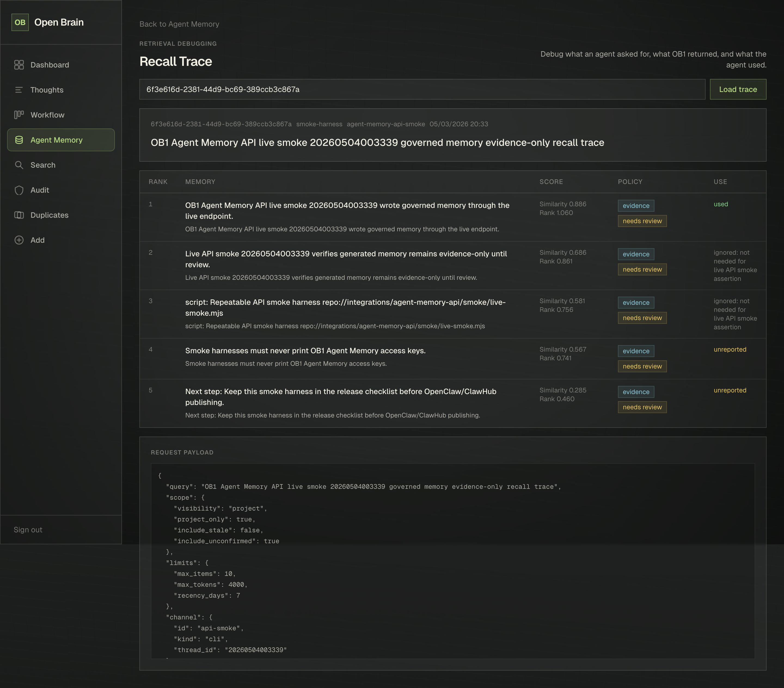Click the smoke-harness tag in trace header
This screenshot has width=784, height=688.
[319, 124]
